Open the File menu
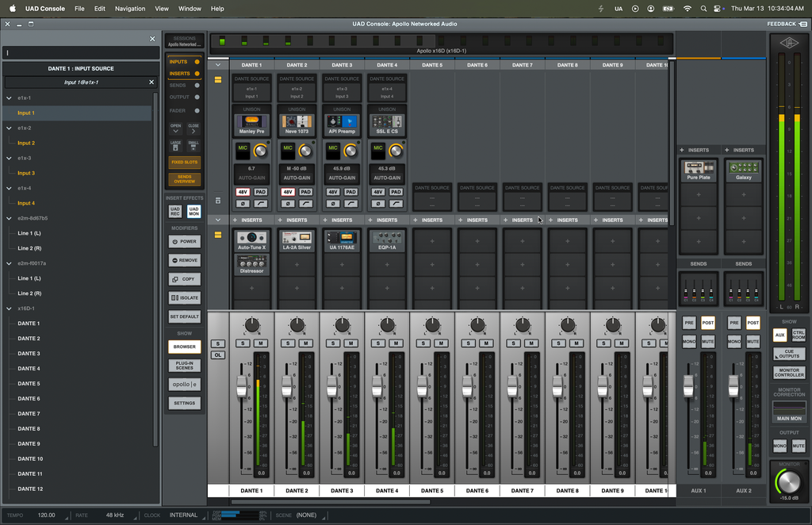Viewport: 812px width, 525px height. click(79, 8)
